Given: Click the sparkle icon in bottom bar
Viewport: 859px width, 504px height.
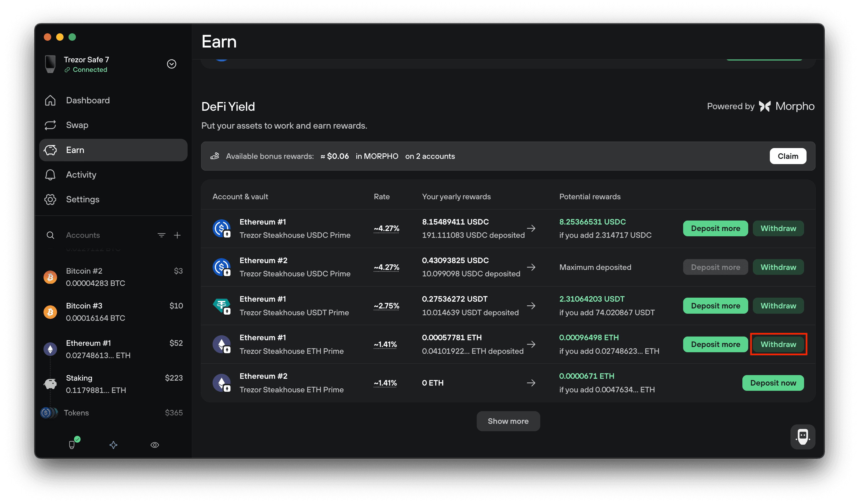Looking at the screenshot, I should click(114, 445).
